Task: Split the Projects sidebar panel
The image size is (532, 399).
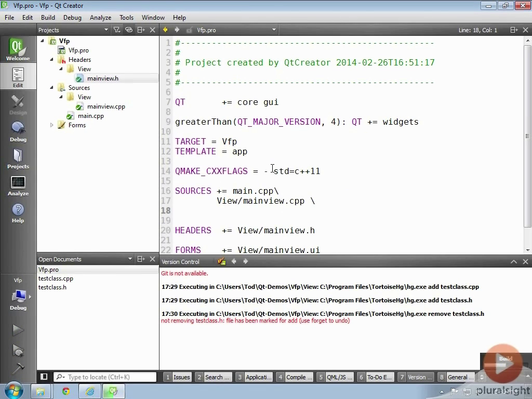Action: tap(141, 30)
